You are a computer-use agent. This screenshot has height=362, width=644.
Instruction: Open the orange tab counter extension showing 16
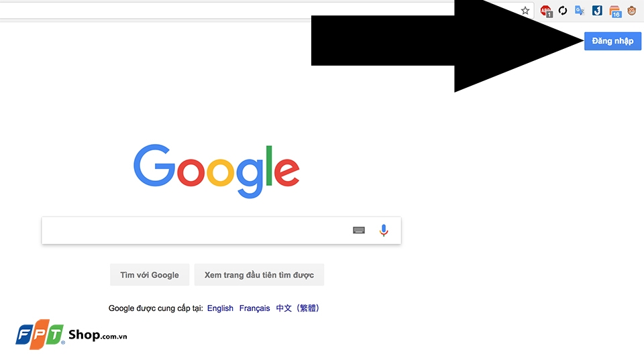tap(615, 11)
